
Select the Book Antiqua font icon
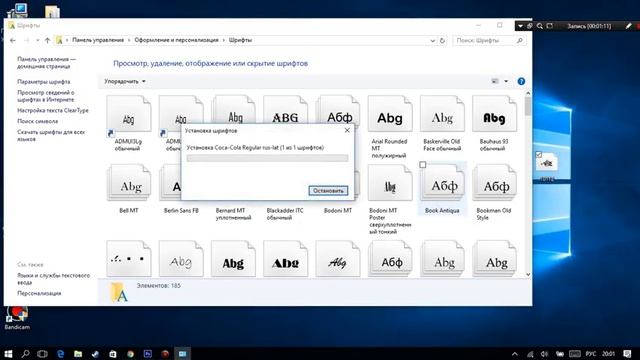[442, 183]
